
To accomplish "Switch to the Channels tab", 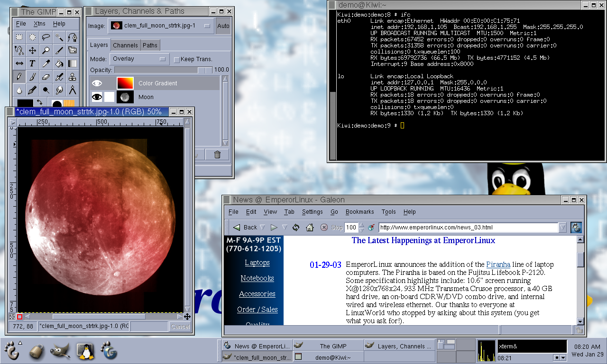I will 125,45.
